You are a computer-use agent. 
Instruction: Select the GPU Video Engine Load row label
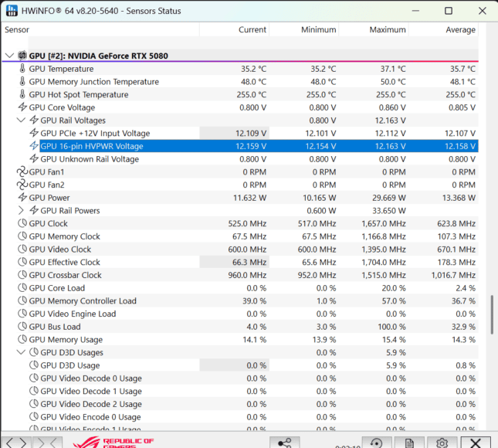pos(73,314)
